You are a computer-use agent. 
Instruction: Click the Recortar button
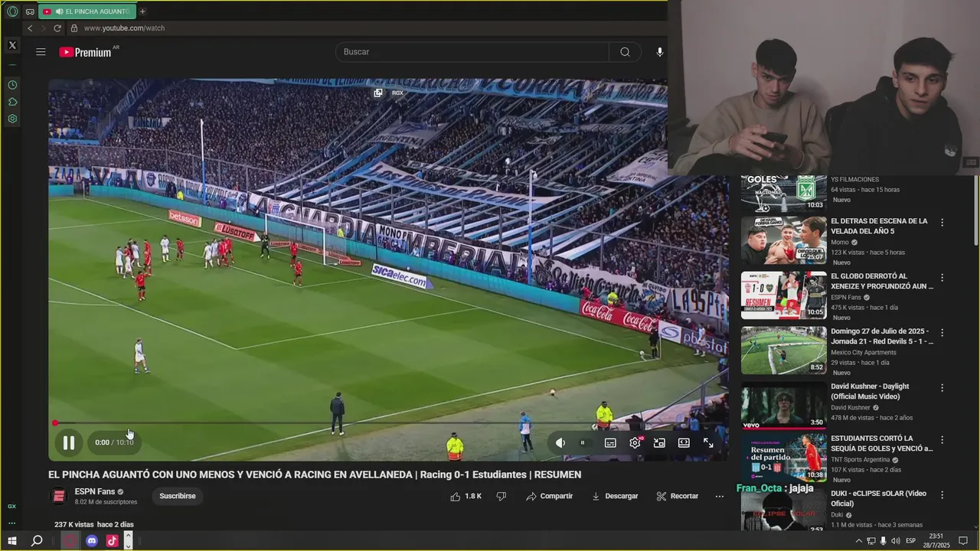coord(677,496)
